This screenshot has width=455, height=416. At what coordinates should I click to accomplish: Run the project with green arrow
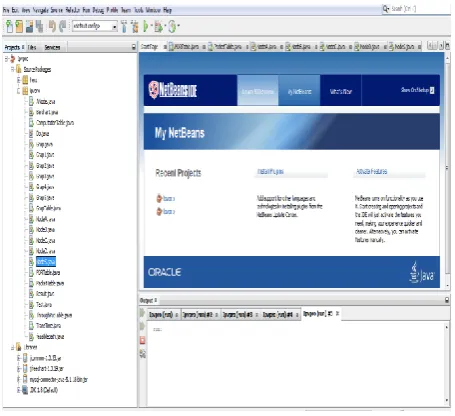[146, 26]
